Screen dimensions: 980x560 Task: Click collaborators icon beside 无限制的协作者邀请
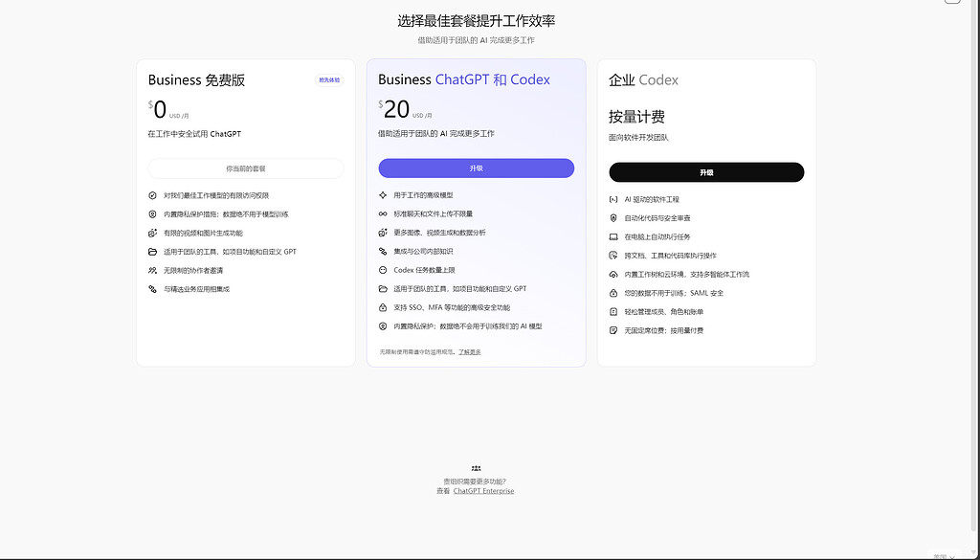[x=152, y=271]
